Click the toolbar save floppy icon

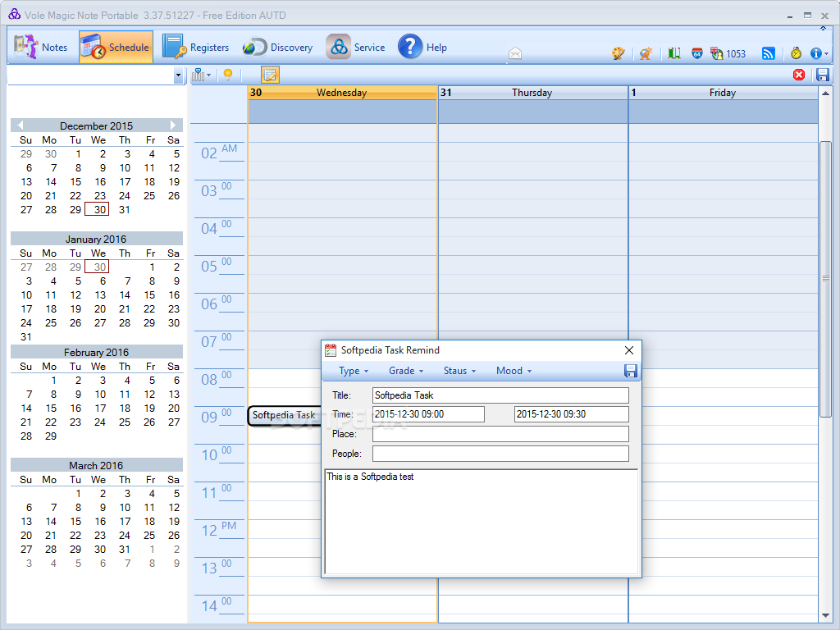point(822,75)
